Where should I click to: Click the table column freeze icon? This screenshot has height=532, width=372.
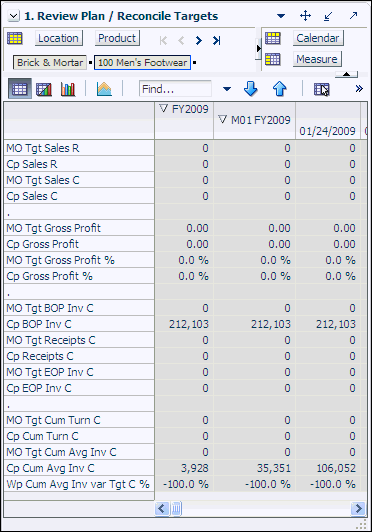point(322,90)
